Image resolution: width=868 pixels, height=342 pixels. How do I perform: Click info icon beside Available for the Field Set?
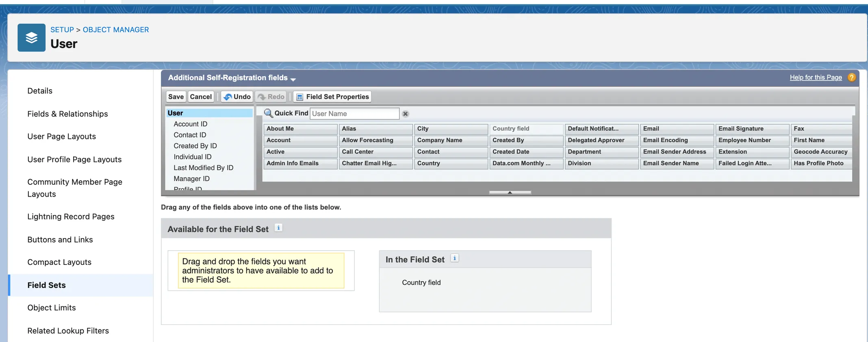278,228
